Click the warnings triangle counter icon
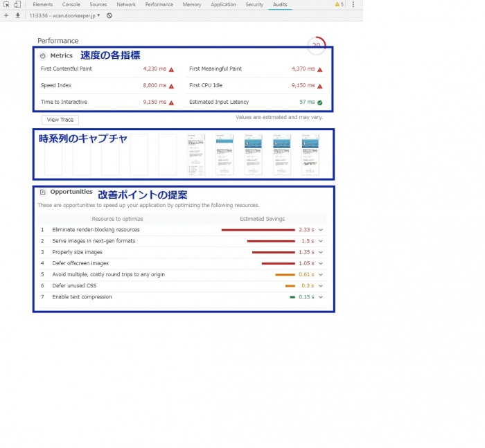 point(339,5)
